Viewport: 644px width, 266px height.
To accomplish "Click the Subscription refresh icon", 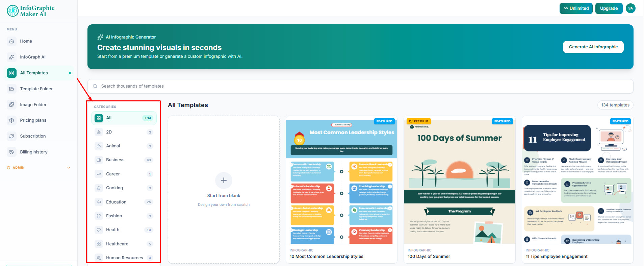I will point(11,136).
